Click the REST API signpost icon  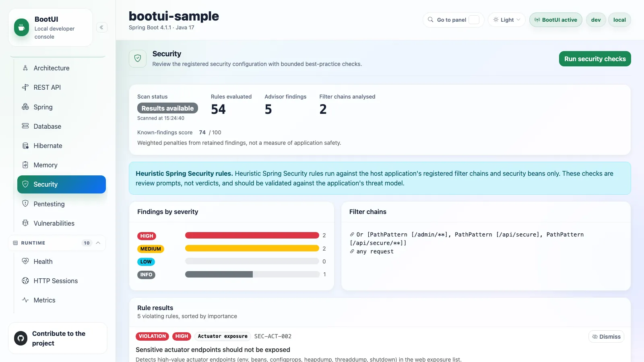tap(25, 87)
